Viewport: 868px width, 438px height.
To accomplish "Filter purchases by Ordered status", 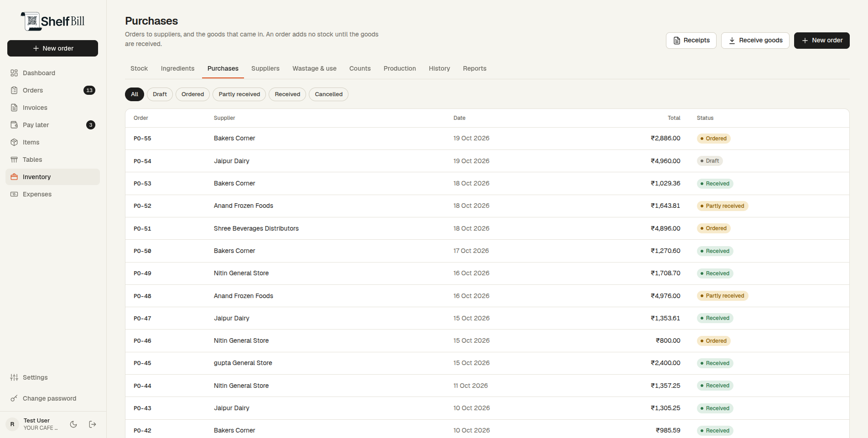I will click(x=192, y=94).
